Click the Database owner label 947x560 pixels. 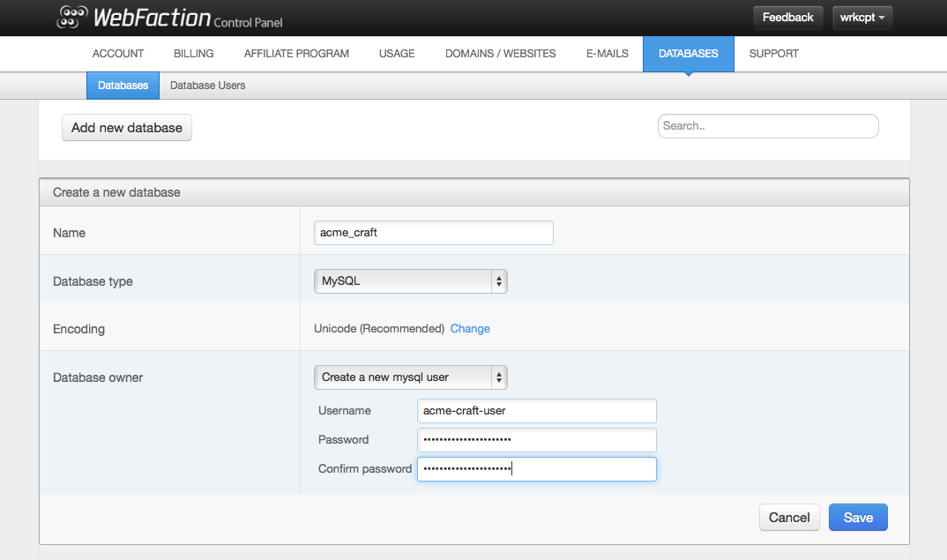tap(98, 377)
